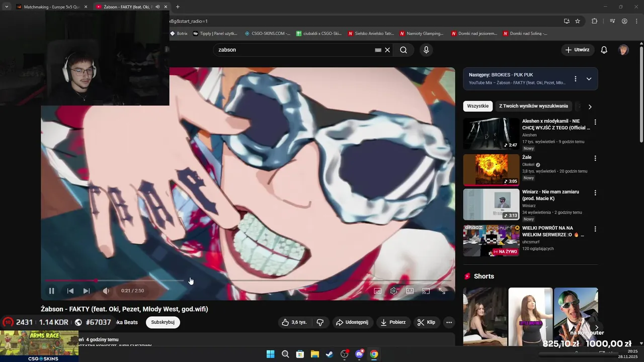
Task: Create a clip with the Klip button
Action: (x=426, y=322)
